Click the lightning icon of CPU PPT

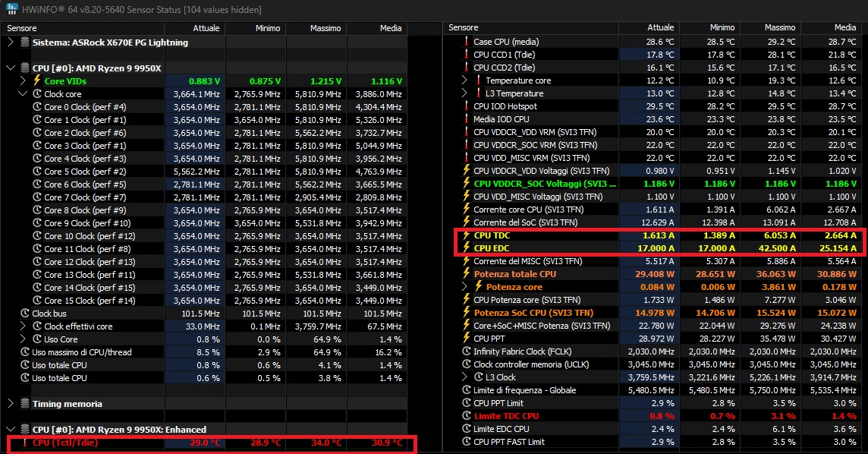(x=466, y=339)
